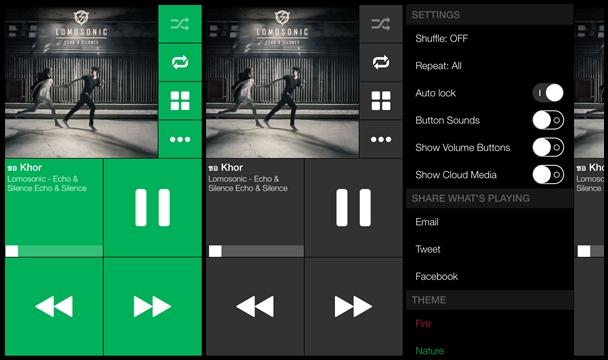Open more options in the green player
This screenshot has width=608, height=360.
coord(180,139)
